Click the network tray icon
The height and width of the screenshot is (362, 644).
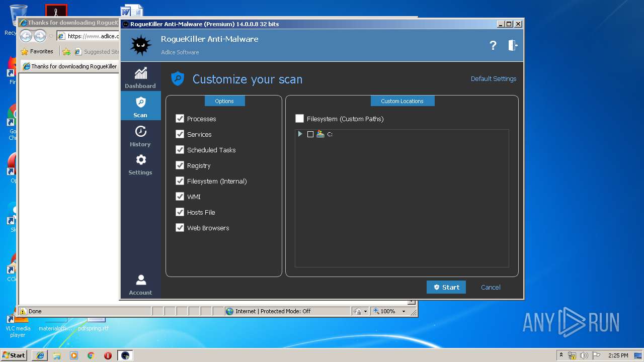coord(572,355)
